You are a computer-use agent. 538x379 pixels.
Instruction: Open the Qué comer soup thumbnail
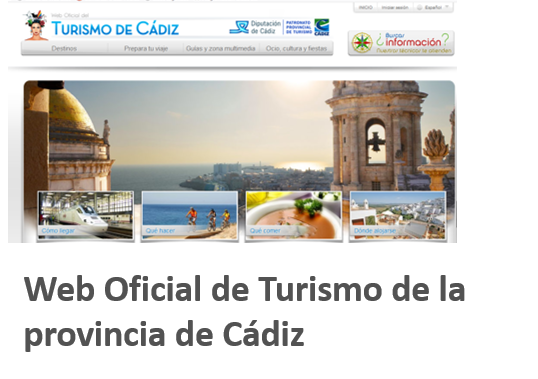click(x=294, y=215)
